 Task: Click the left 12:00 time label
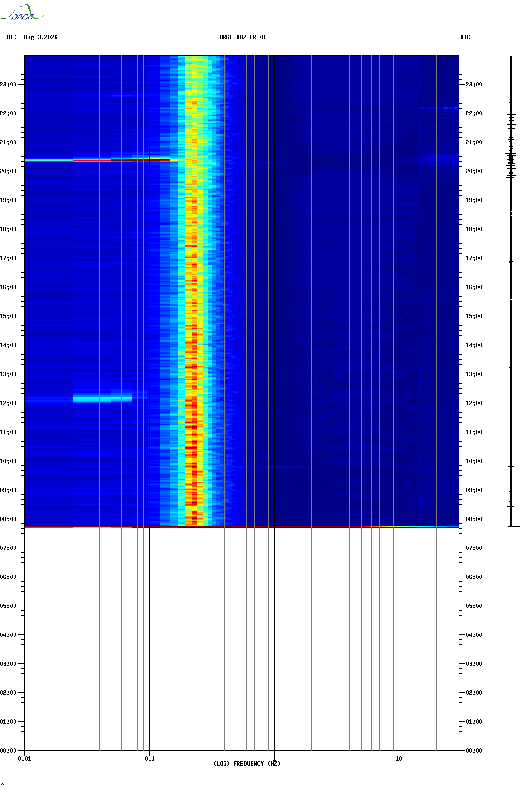pos(8,403)
